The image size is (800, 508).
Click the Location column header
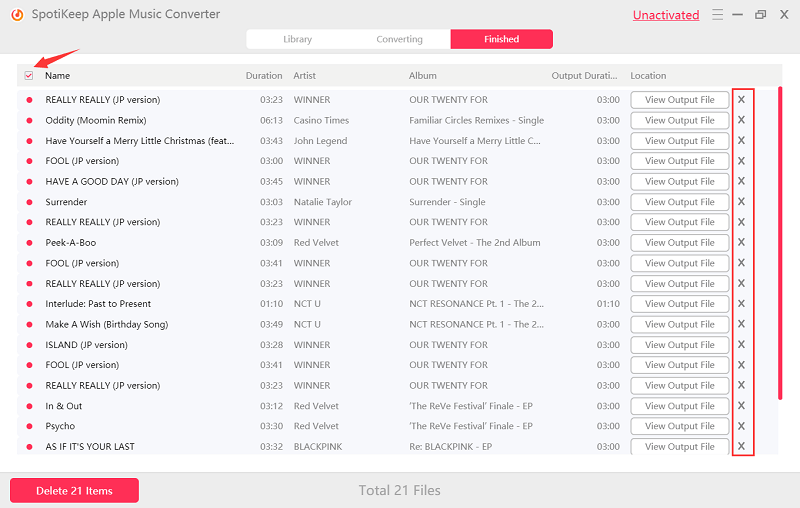click(648, 75)
